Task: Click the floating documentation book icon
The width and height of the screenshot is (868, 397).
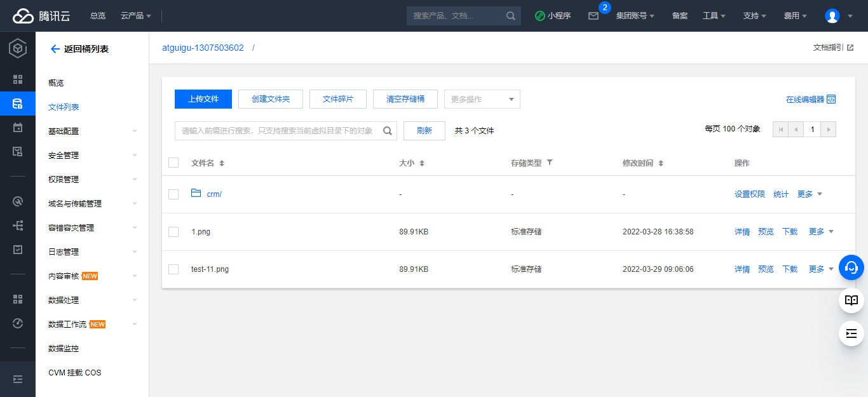Action: point(851,300)
